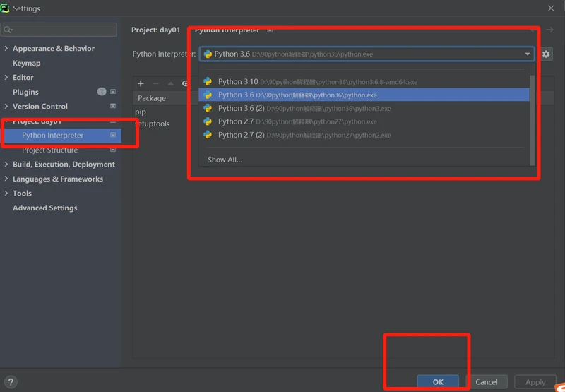Click the plus icon to install package

coord(141,83)
